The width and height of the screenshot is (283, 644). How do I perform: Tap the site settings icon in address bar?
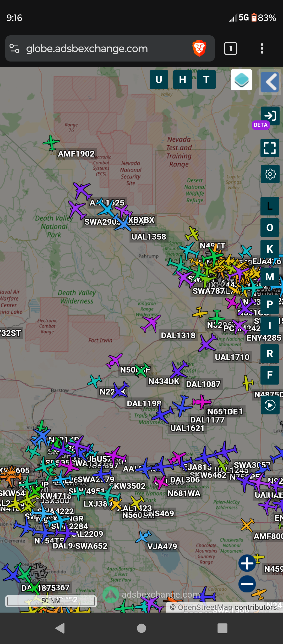click(x=14, y=48)
